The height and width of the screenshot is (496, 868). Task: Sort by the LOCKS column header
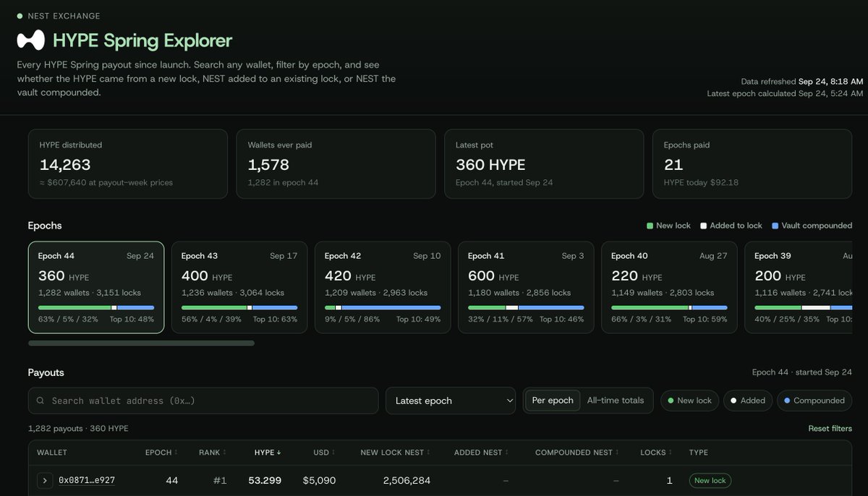pyautogui.click(x=656, y=453)
